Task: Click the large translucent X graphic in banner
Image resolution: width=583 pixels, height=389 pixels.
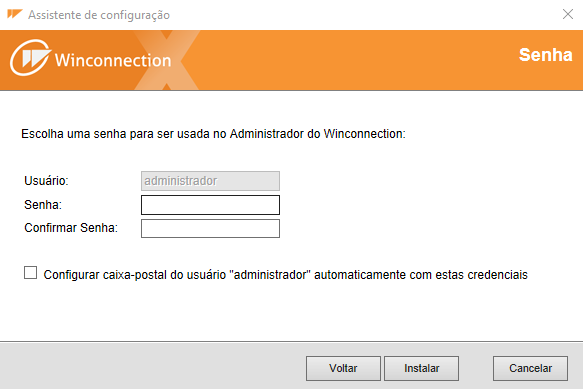Action: (167, 60)
